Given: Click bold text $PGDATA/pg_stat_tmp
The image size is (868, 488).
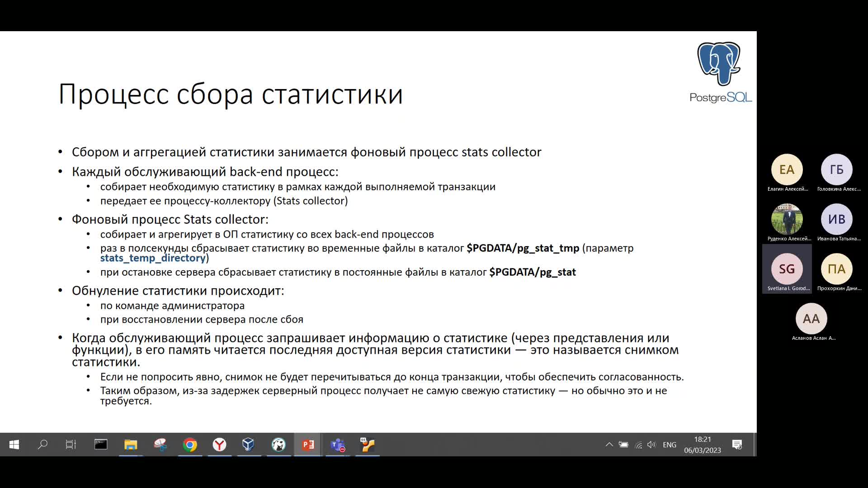Looking at the screenshot, I should pos(523,248).
